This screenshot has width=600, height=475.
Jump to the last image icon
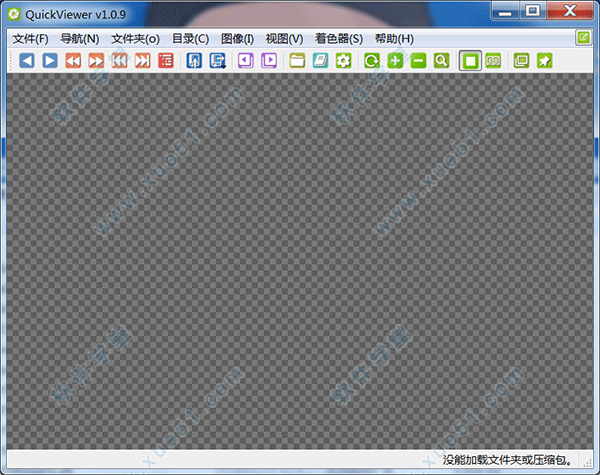coord(142,62)
